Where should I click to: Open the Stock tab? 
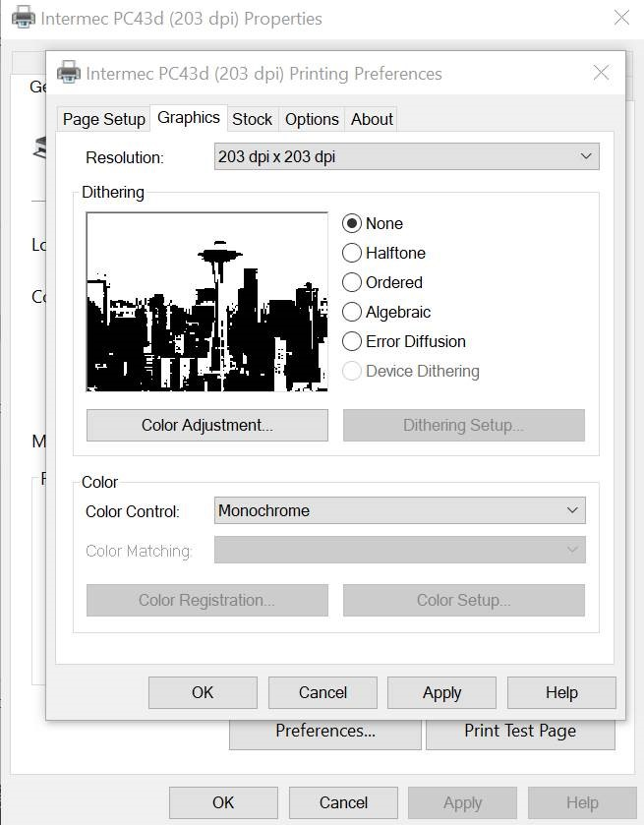tap(252, 119)
